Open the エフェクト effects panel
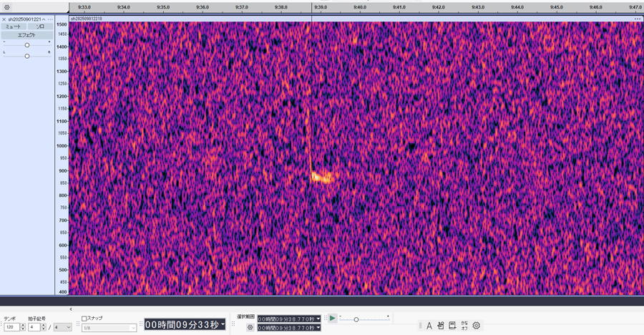This screenshot has height=335, width=644. pos(27,35)
